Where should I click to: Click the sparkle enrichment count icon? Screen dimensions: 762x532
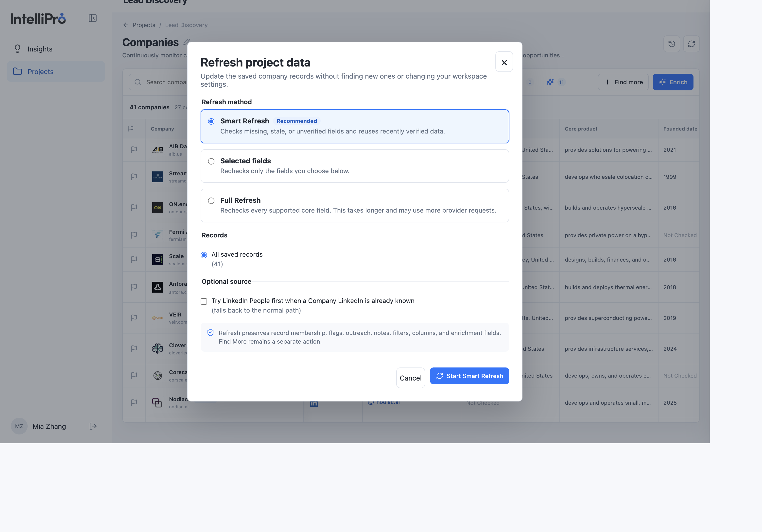550,82
